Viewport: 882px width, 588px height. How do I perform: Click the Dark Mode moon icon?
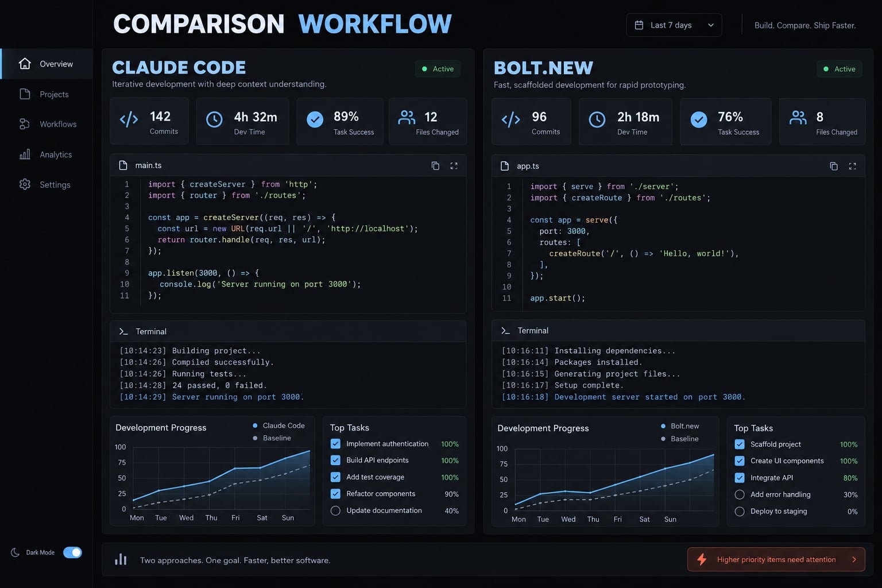(x=15, y=552)
